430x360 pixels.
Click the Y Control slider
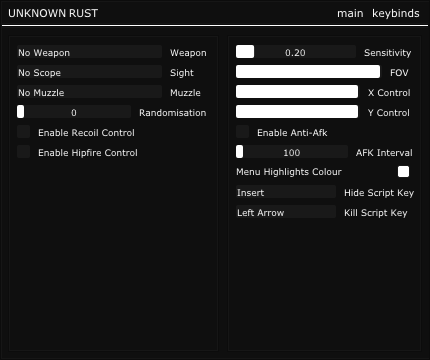pyautogui.click(x=297, y=112)
